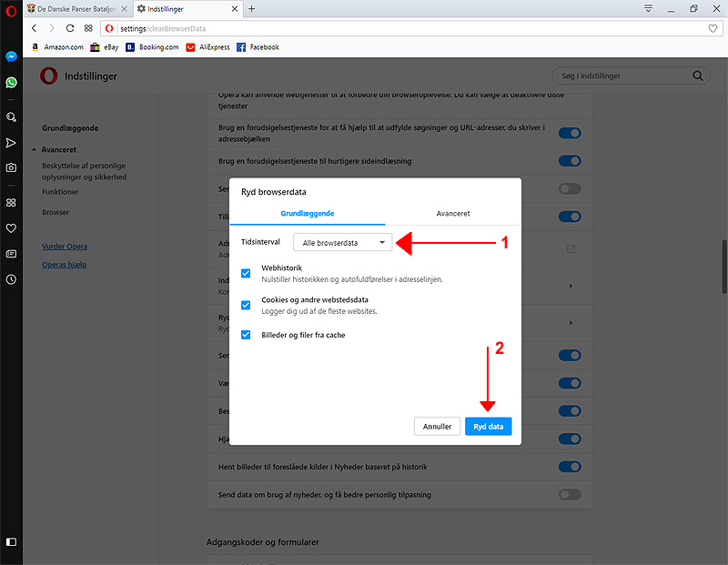
Task: Open Messenger in the Opera sidebar
Action: [x=11, y=56]
